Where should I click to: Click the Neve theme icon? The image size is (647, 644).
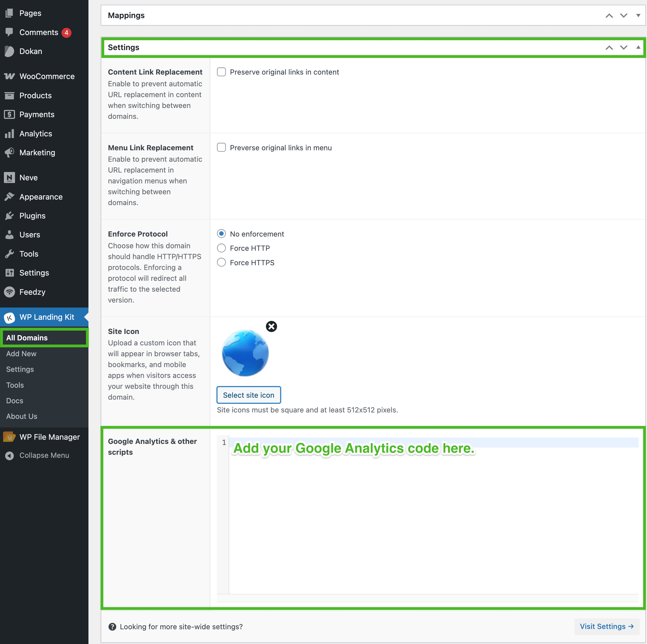pos(9,178)
